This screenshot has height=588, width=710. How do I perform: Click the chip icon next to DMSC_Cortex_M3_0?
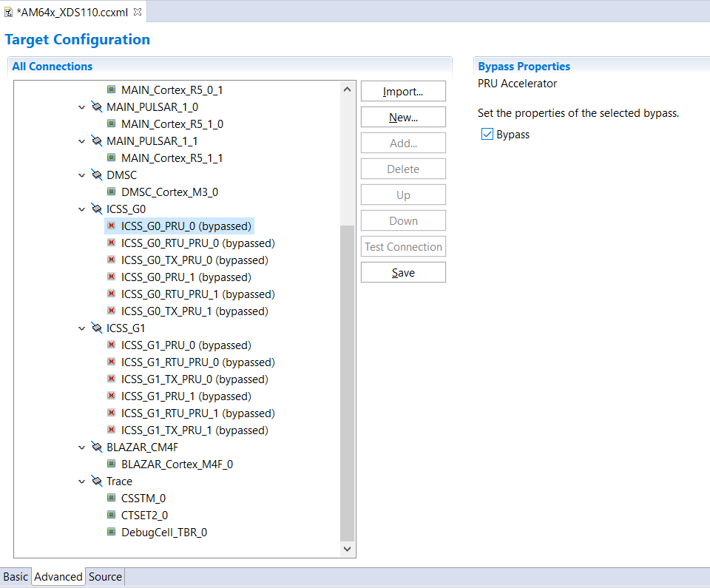[x=112, y=192]
